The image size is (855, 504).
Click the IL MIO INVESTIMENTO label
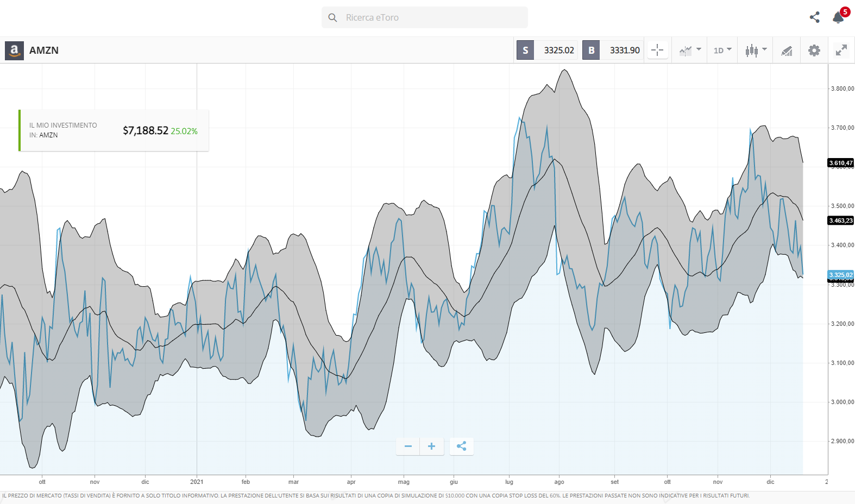tap(63, 125)
